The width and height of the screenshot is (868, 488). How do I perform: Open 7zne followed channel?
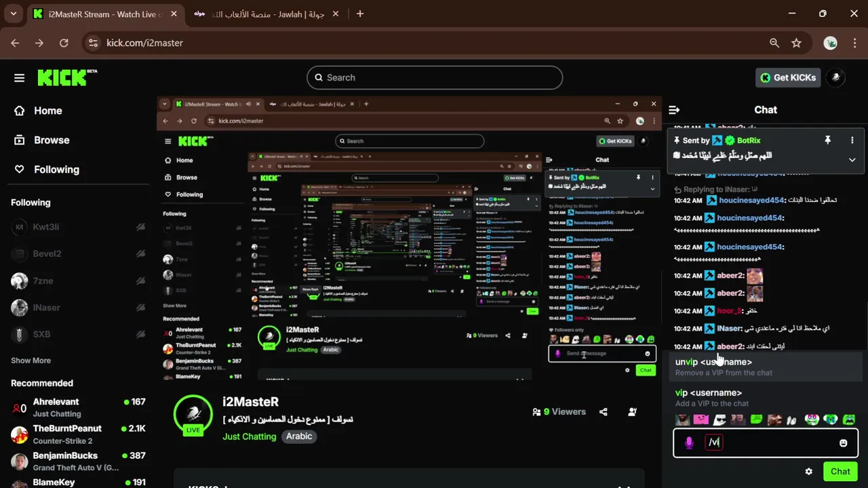coord(78,281)
